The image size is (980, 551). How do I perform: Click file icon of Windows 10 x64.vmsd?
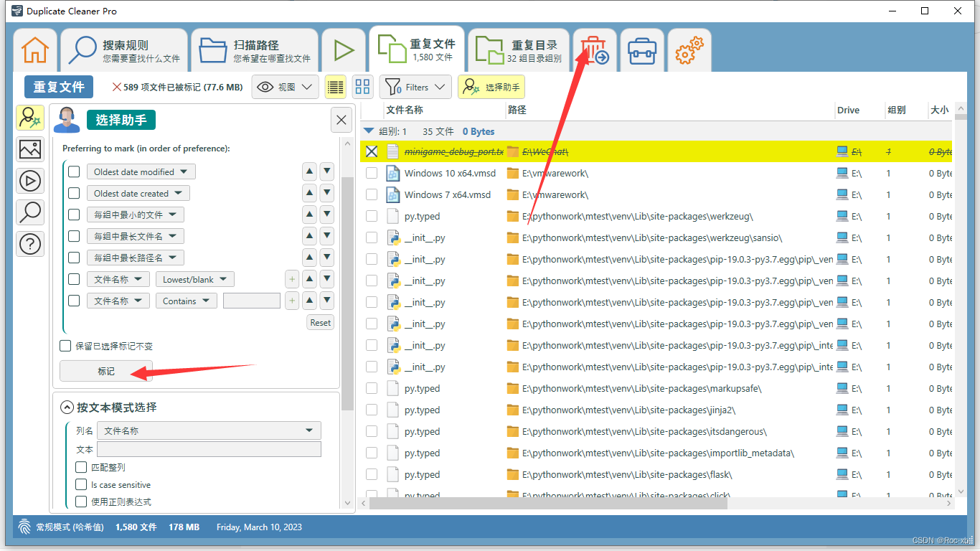tap(392, 173)
